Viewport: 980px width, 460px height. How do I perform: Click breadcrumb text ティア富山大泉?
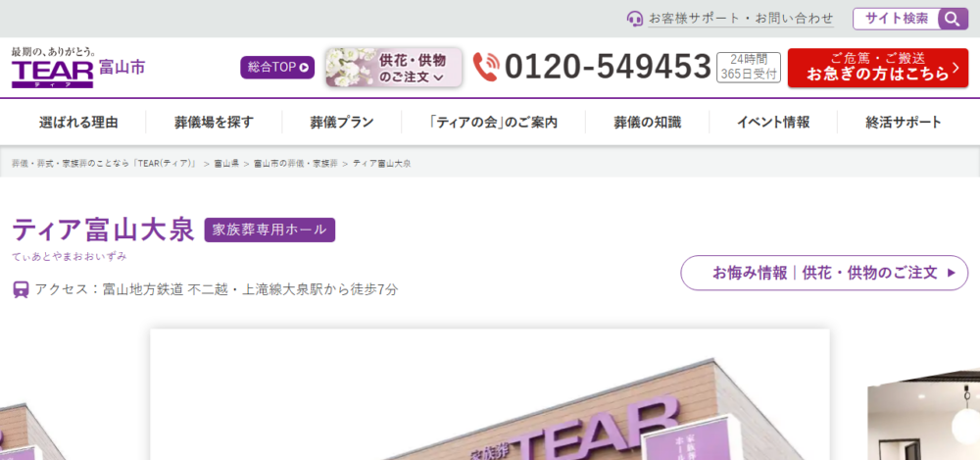pyautogui.click(x=382, y=164)
